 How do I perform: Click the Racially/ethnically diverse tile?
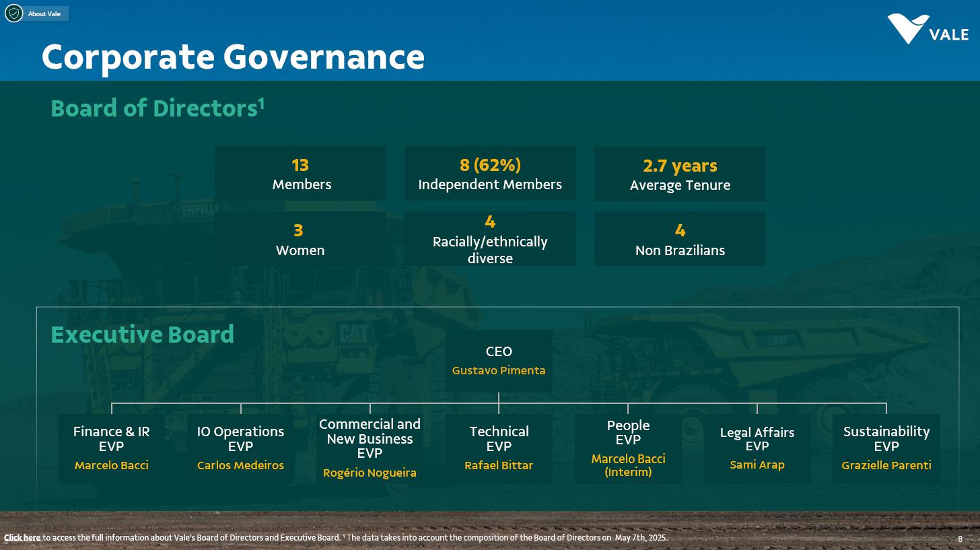click(490, 240)
